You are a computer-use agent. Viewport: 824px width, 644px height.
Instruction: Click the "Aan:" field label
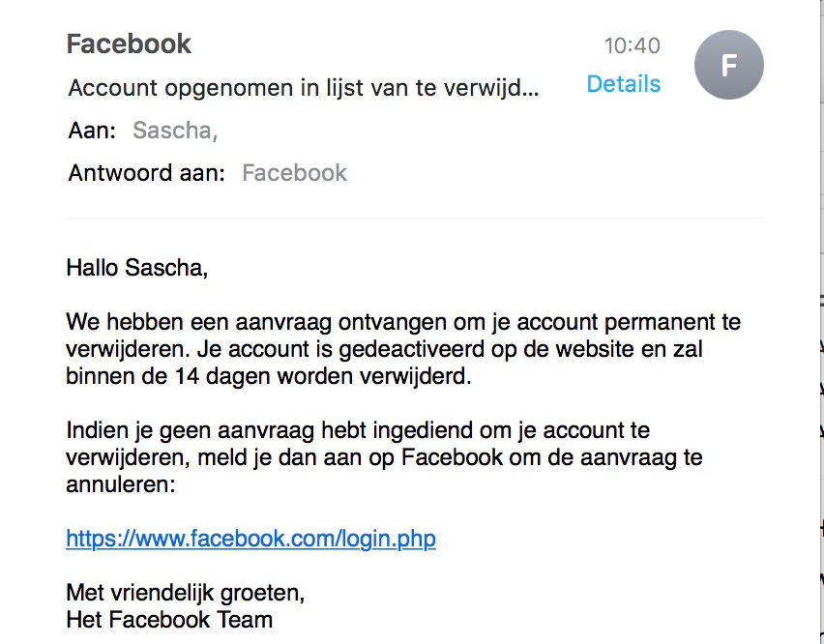click(92, 130)
